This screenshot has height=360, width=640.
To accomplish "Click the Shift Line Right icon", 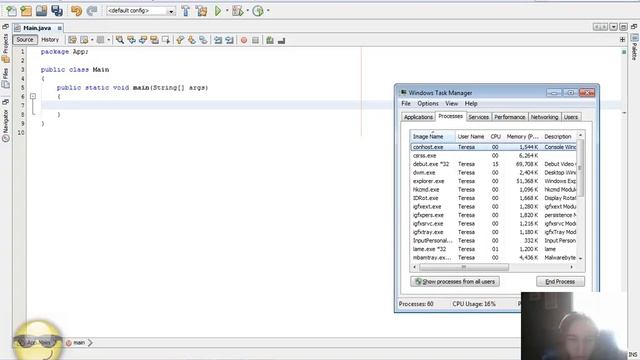I will tap(229, 40).
